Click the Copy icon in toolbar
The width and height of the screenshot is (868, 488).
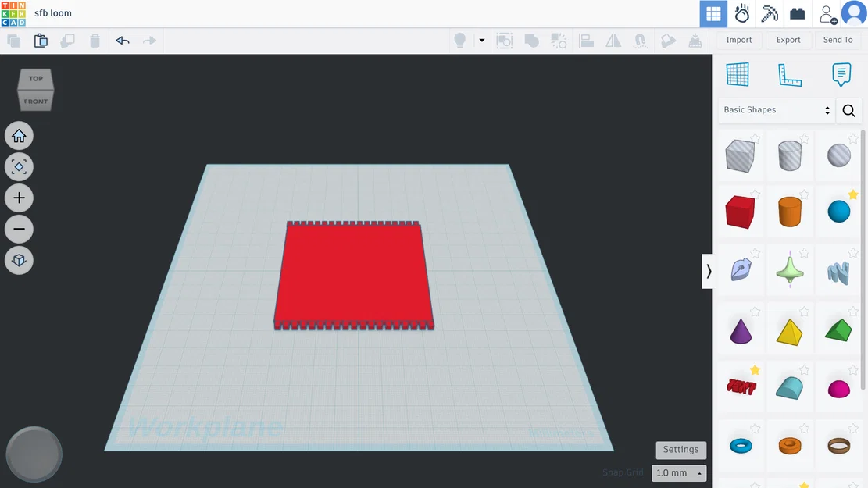[x=14, y=41]
